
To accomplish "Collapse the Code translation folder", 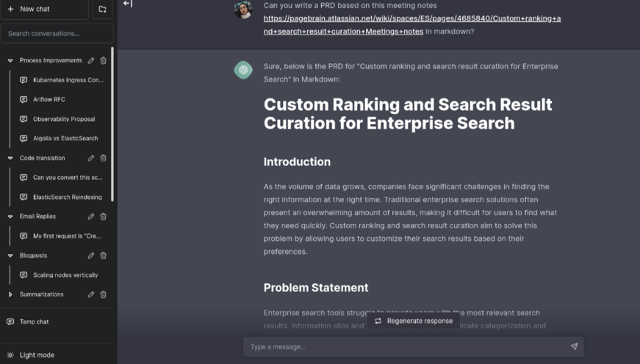I will [x=10, y=158].
